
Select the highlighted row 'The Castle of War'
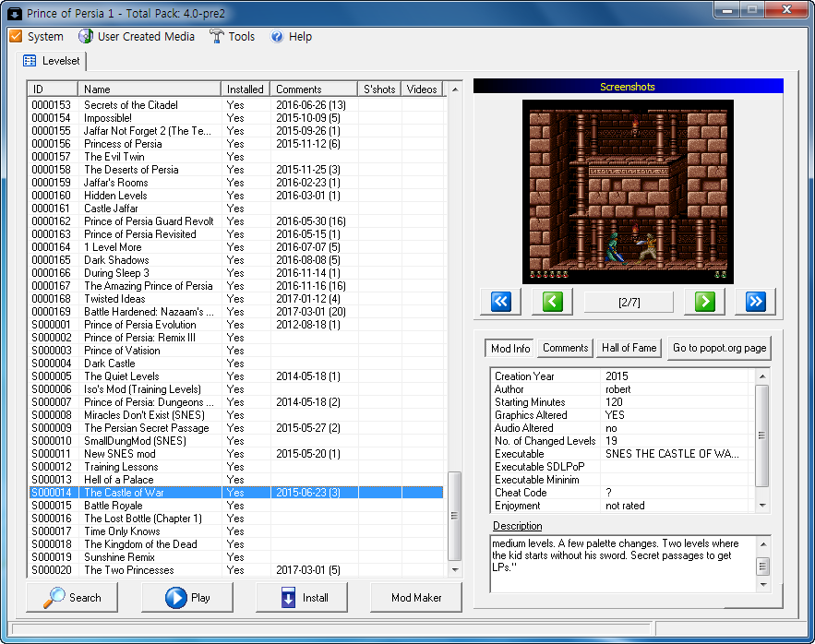(236, 492)
